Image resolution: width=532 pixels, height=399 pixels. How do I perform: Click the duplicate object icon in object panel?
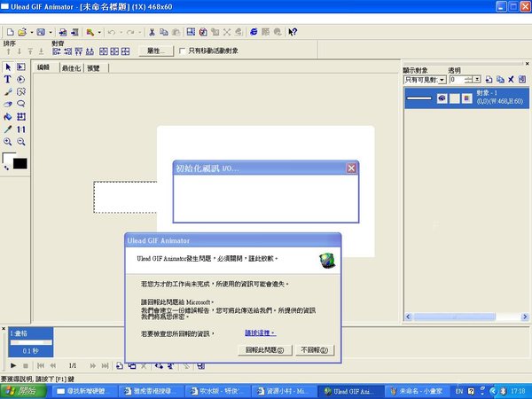click(500, 80)
